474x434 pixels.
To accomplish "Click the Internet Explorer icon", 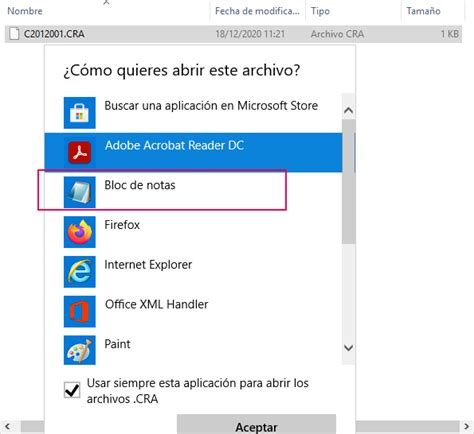I will [79, 272].
